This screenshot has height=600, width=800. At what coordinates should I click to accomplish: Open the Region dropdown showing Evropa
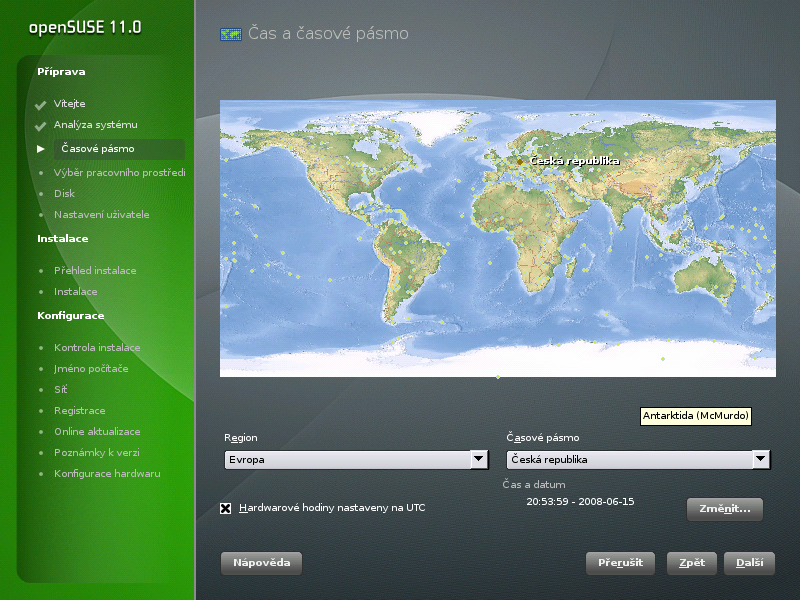pyautogui.click(x=356, y=460)
